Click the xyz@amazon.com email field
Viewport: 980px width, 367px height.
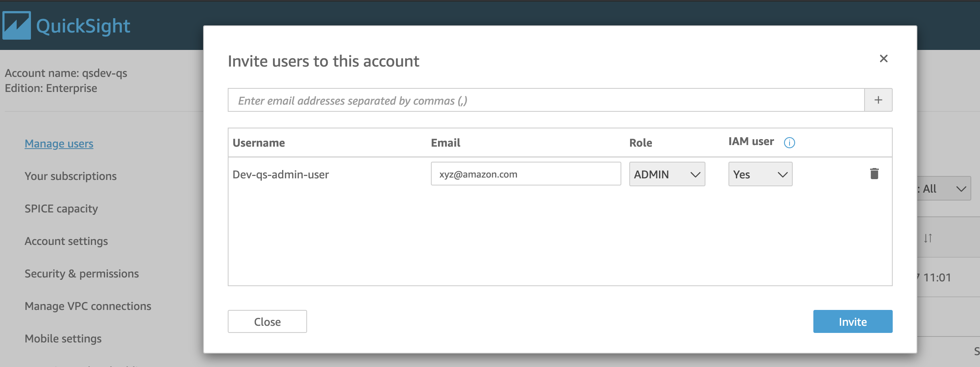tap(526, 174)
